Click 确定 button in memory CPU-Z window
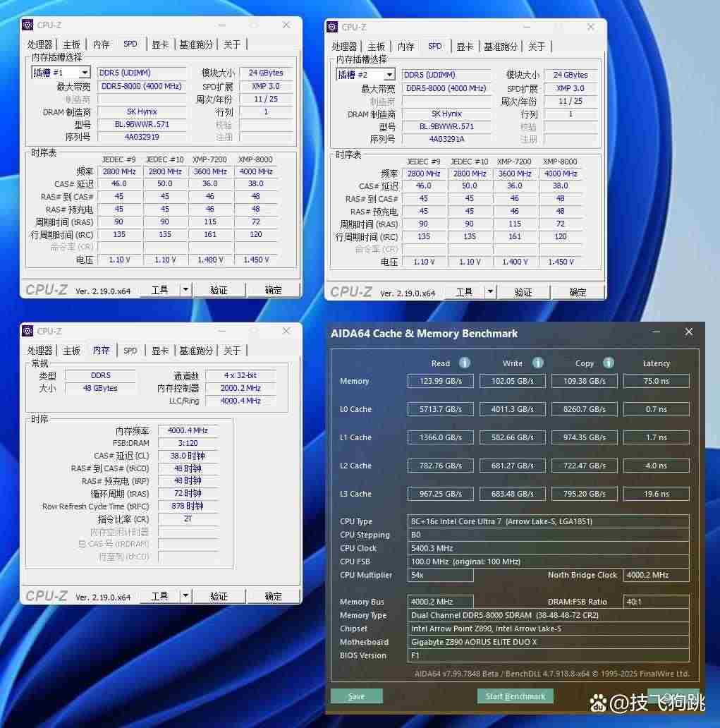720x728 pixels. [273, 595]
